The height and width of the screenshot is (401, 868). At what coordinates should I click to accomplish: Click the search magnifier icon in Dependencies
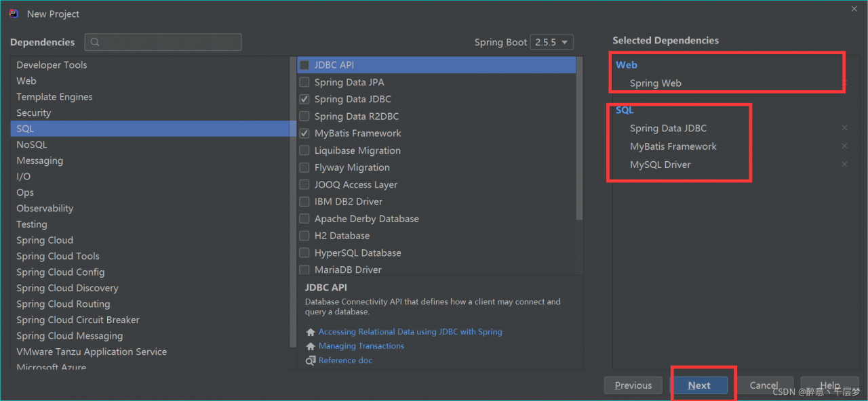pos(95,42)
